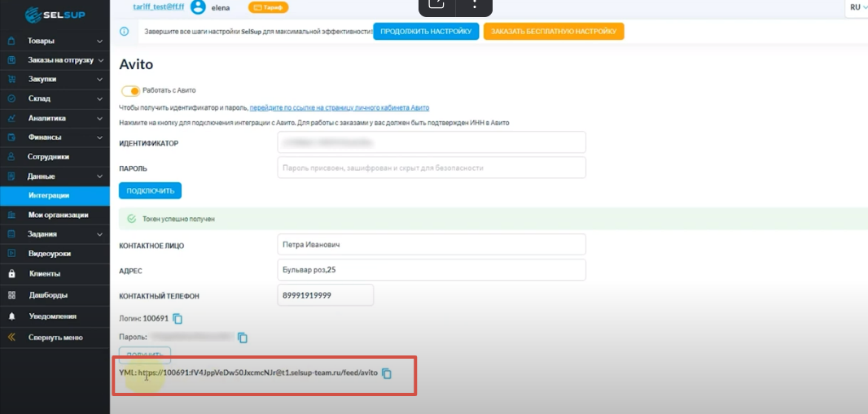
Task: Expand the Закупки menu chevron
Action: [x=99, y=79]
